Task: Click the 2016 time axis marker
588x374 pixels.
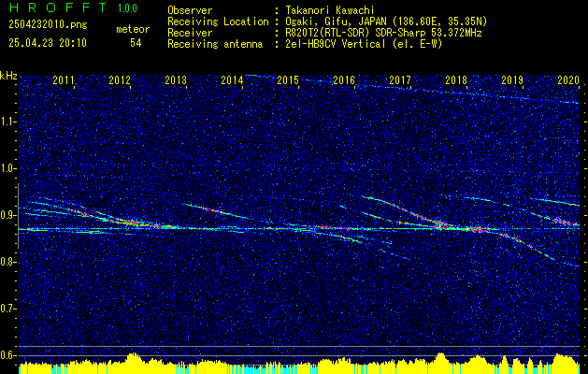Action: (x=344, y=79)
